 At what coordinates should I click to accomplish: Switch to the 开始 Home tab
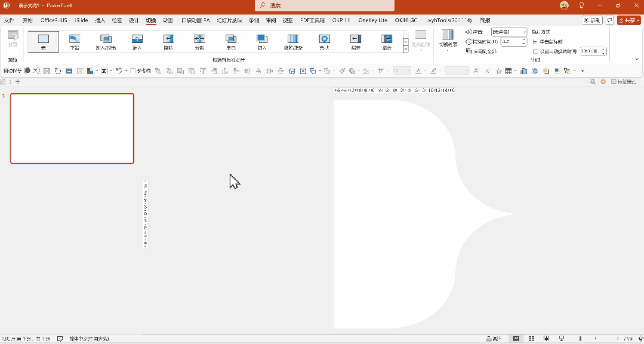[x=27, y=20]
